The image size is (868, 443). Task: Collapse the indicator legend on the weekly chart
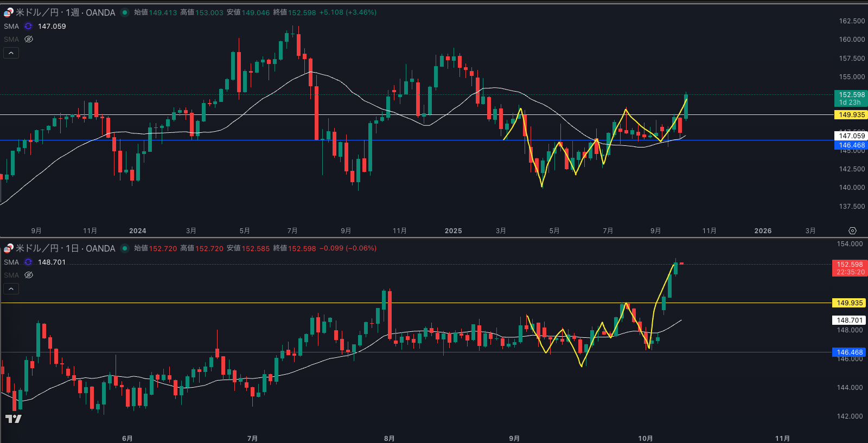(x=11, y=53)
